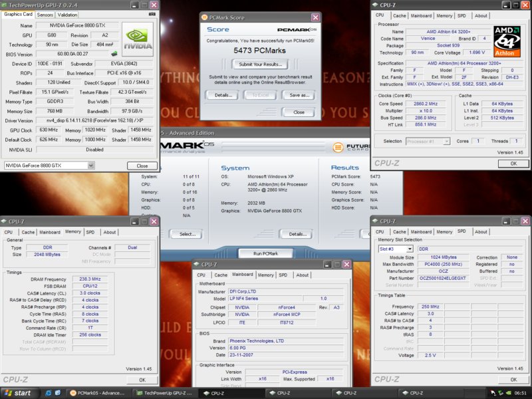Image resolution: width=532 pixels, height=399 pixels.
Task: Click title icon of CPU-Z processor window
Action: (x=375, y=5)
